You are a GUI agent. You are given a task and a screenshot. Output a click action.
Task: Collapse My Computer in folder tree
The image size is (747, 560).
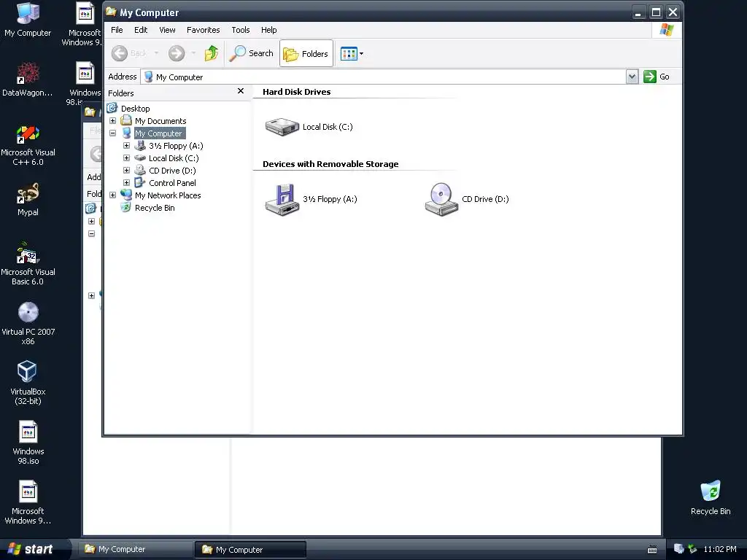point(113,133)
